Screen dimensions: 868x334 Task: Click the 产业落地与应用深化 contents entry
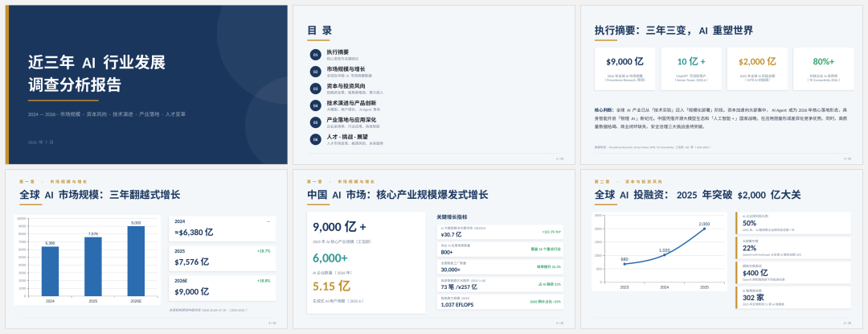[351, 120]
